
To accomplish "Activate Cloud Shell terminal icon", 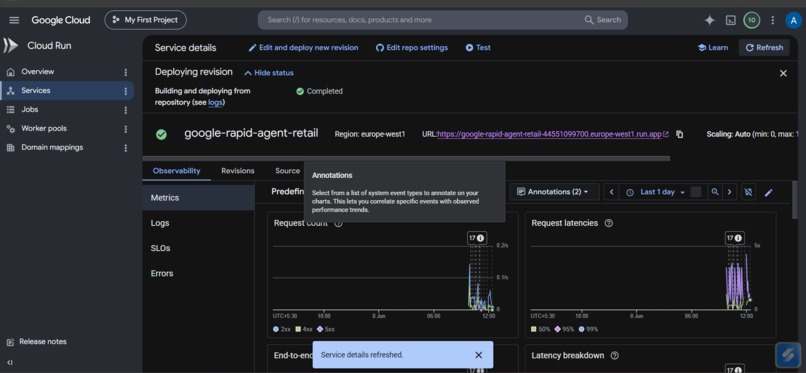I will 730,20.
